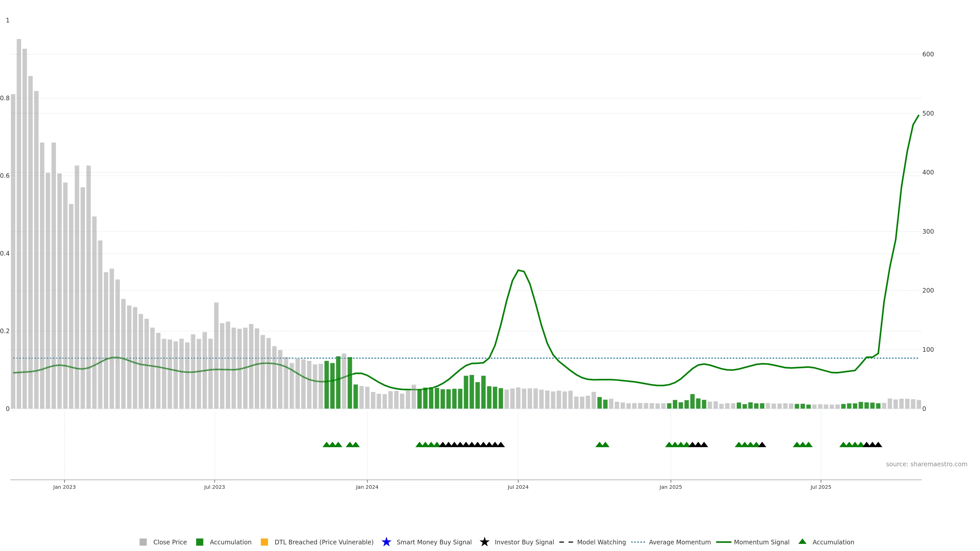Click the blue Smart Money Buy Signal star
980x551 pixels.
click(x=386, y=542)
